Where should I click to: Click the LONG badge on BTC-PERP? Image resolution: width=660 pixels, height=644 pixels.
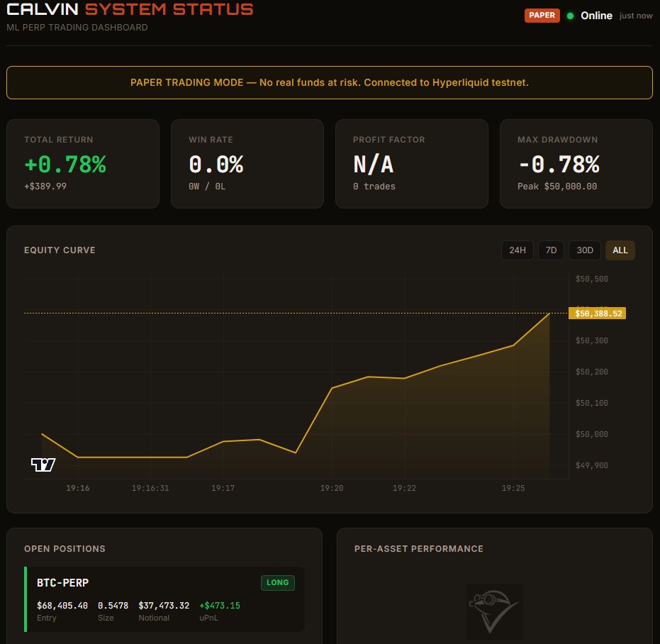click(x=278, y=582)
